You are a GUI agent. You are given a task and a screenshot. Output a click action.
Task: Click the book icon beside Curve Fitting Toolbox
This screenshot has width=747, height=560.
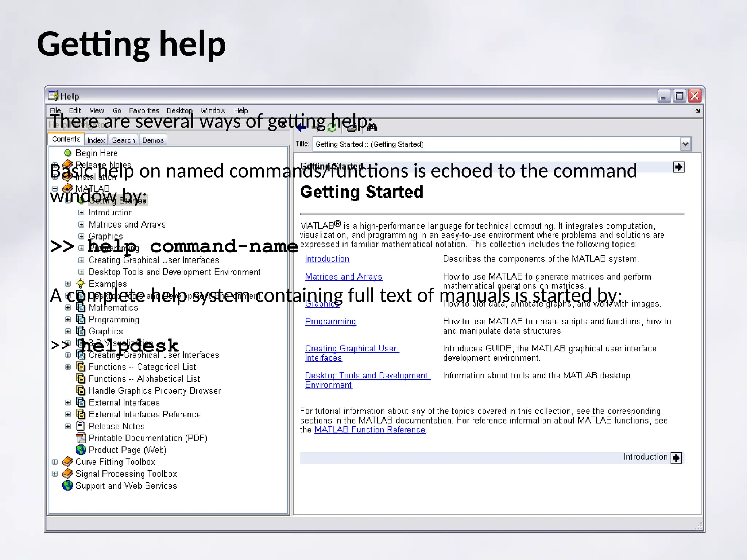pyautogui.click(x=67, y=462)
